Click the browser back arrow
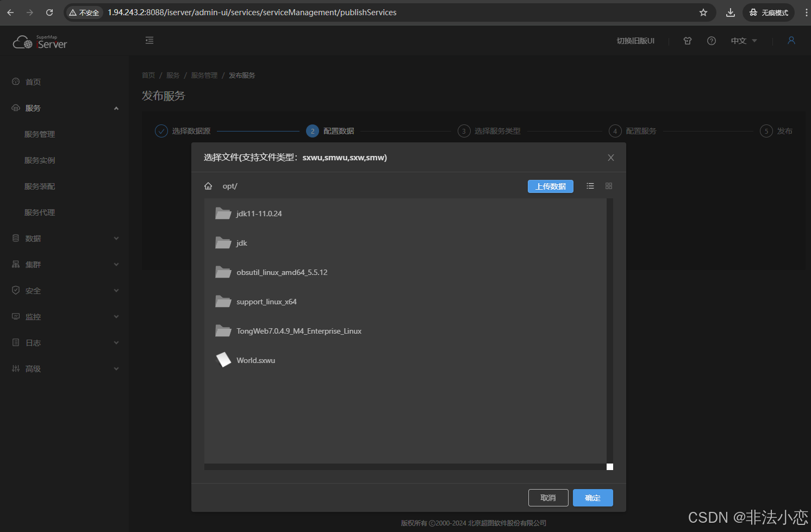The height and width of the screenshot is (532, 811). coord(10,12)
